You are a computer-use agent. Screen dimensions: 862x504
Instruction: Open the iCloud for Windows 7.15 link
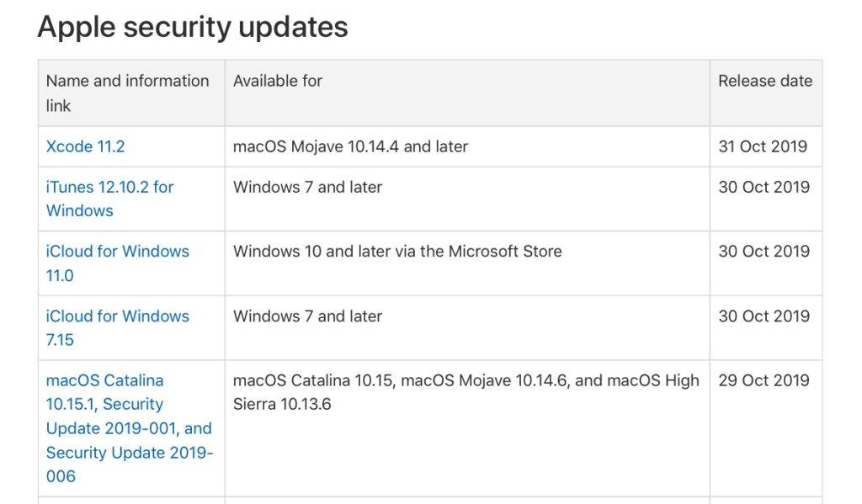[x=117, y=327]
